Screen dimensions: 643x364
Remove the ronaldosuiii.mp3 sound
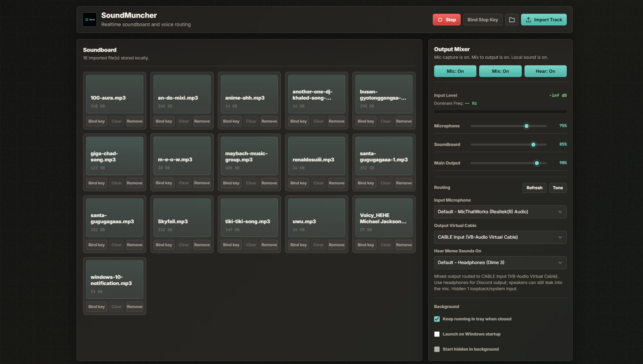click(x=337, y=183)
